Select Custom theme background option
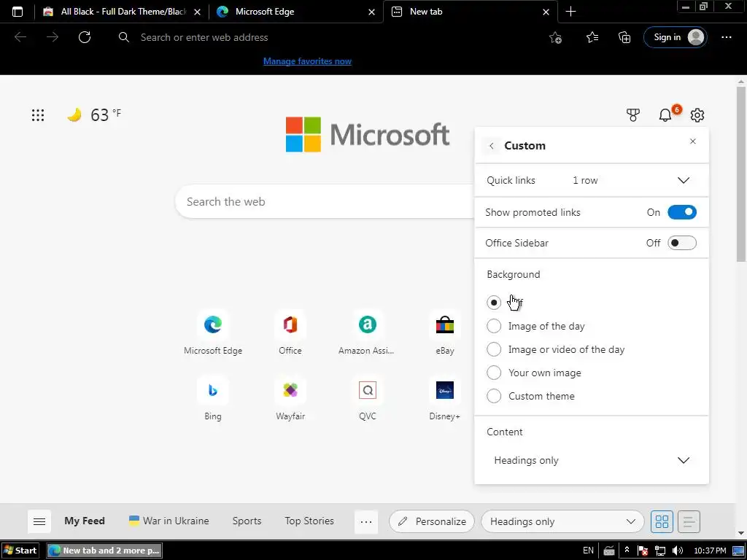Viewport: 747px width, 560px height. click(494, 396)
